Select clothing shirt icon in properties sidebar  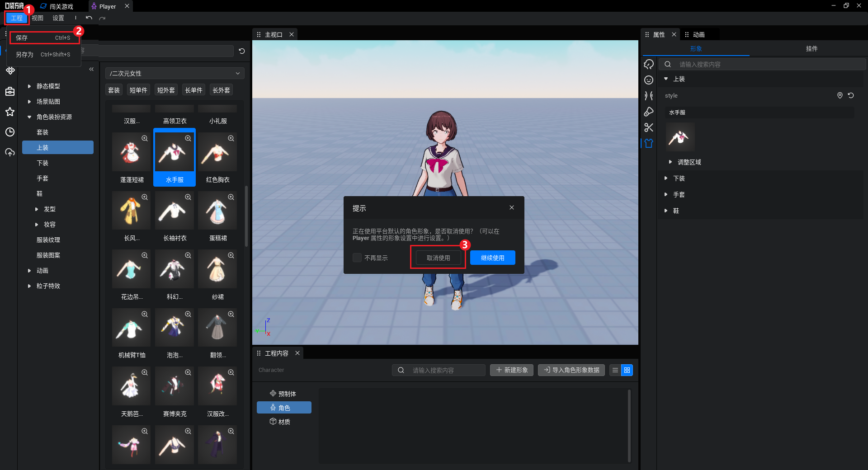(649, 143)
